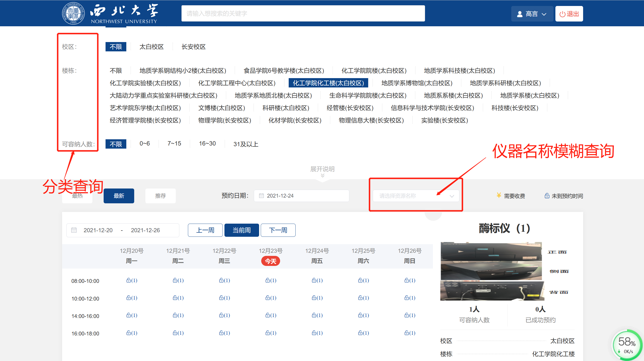This screenshot has height=361, width=644.
Task: Click the power icon on 退出 button
Action: (562, 14)
